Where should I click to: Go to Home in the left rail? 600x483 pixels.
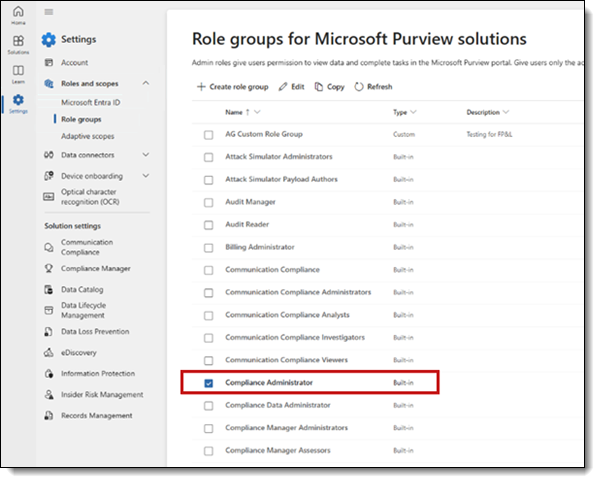tap(18, 15)
